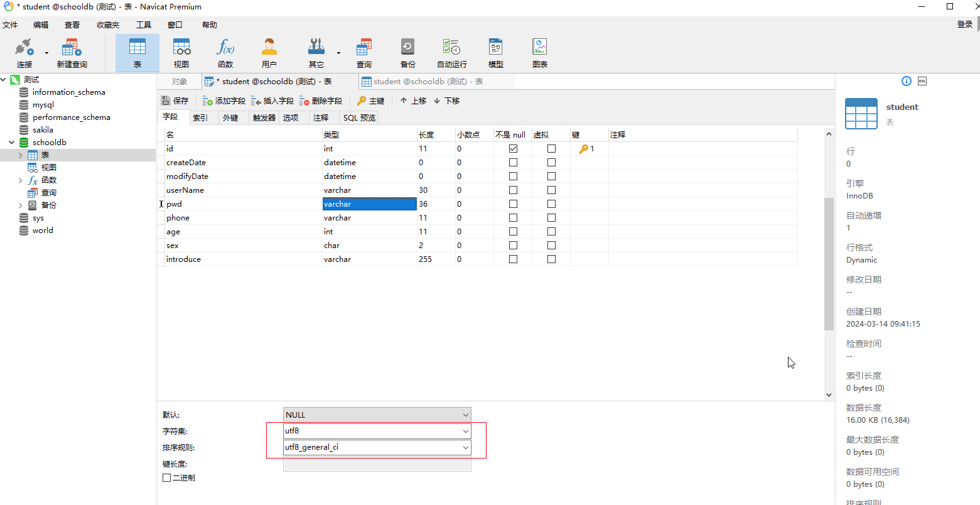Image resolution: width=980 pixels, height=505 pixels.
Task: Click the 新建查询 (New Query) icon
Action: 71,52
